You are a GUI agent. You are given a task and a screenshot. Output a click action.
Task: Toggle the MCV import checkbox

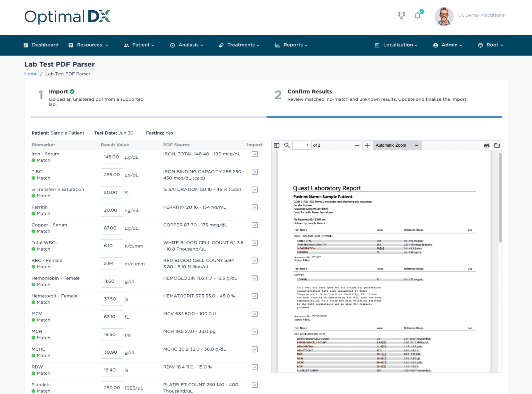pyautogui.click(x=255, y=314)
